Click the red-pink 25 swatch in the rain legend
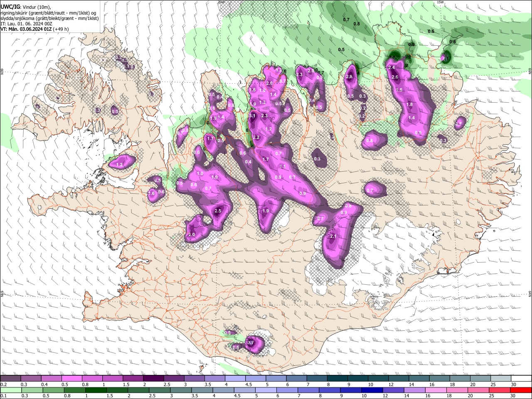 click(x=500, y=390)
